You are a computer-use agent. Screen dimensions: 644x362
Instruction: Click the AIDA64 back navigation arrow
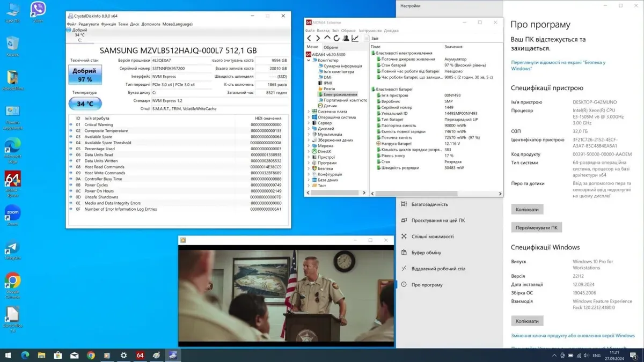309,39
